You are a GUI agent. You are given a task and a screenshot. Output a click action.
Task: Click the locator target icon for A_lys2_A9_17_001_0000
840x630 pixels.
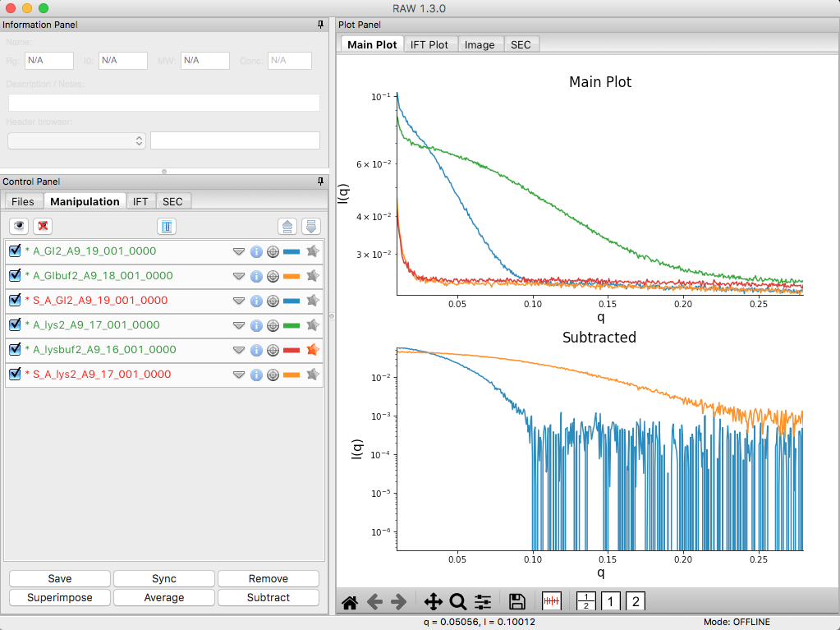pos(273,326)
